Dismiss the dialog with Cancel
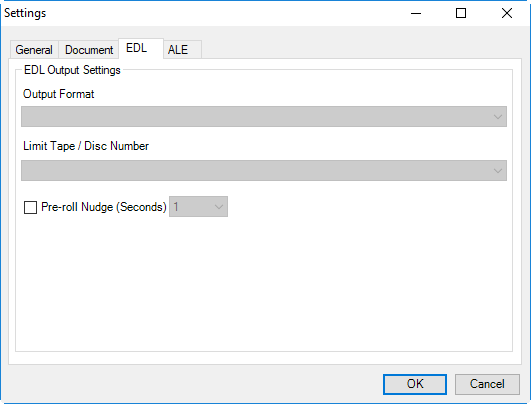This screenshot has width=531, height=404. (487, 384)
